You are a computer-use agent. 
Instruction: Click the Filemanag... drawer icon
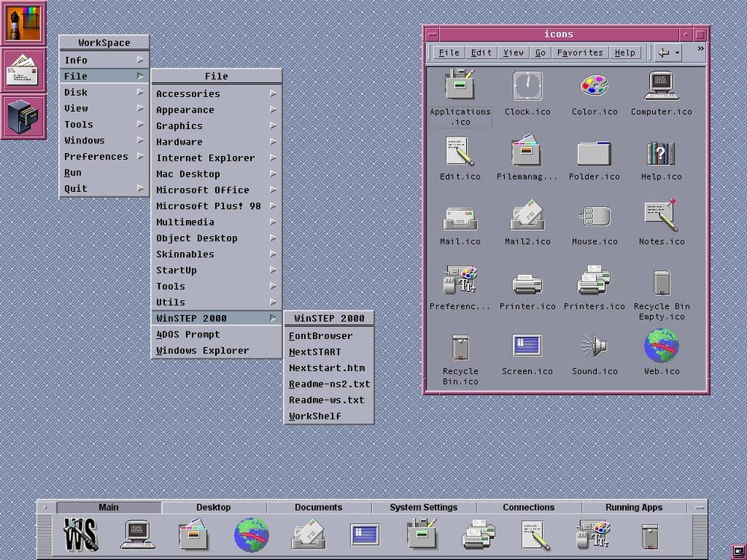[x=527, y=151]
